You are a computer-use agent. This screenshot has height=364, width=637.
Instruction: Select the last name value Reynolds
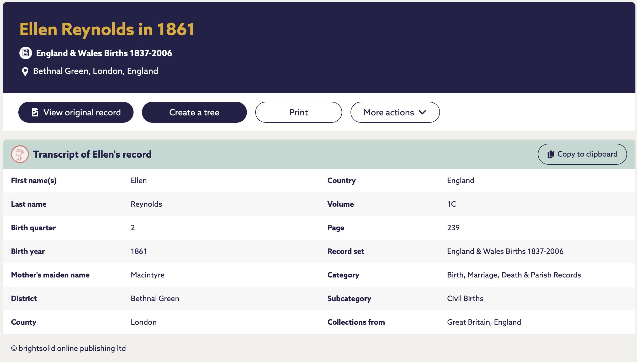tap(146, 204)
